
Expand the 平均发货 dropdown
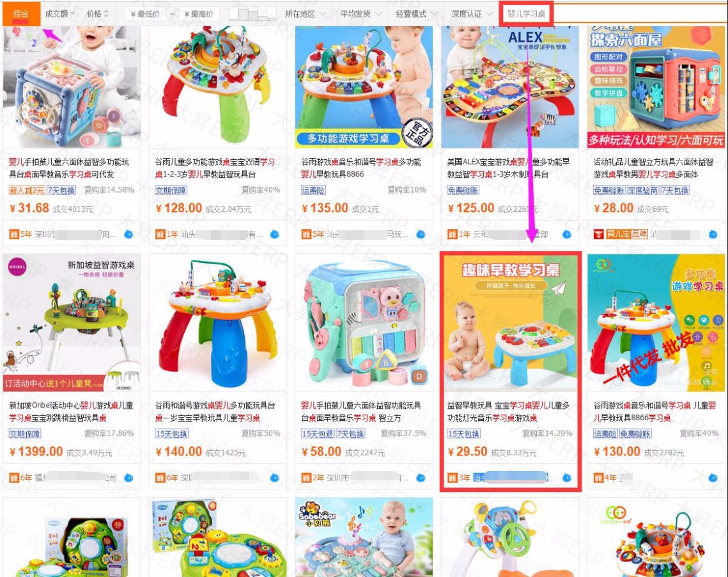pos(360,14)
